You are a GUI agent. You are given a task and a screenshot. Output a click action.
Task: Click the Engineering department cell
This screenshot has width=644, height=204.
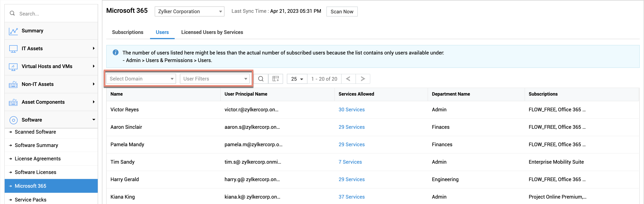445,180
